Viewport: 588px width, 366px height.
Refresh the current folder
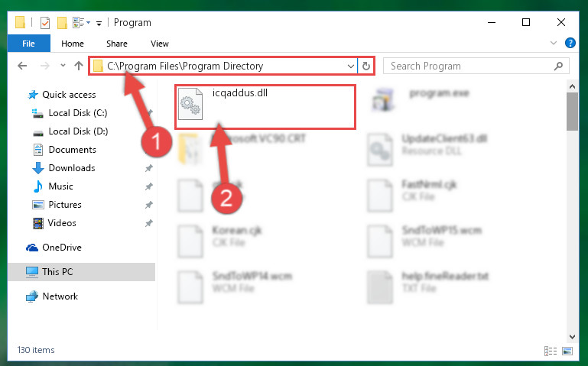click(366, 66)
